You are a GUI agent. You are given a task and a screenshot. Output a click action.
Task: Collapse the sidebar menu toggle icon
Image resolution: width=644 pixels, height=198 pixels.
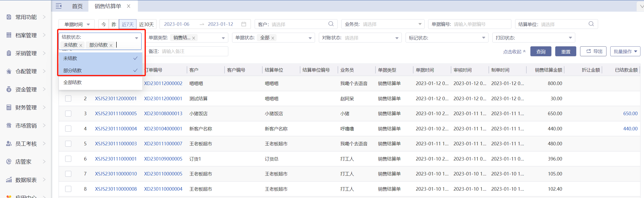59,6
